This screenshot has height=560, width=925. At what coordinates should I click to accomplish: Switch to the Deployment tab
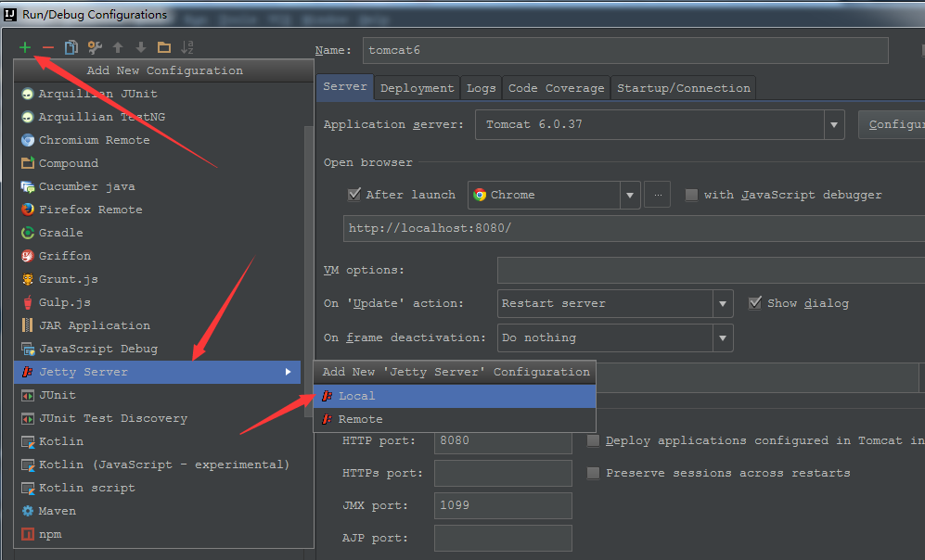pyautogui.click(x=418, y=88)
